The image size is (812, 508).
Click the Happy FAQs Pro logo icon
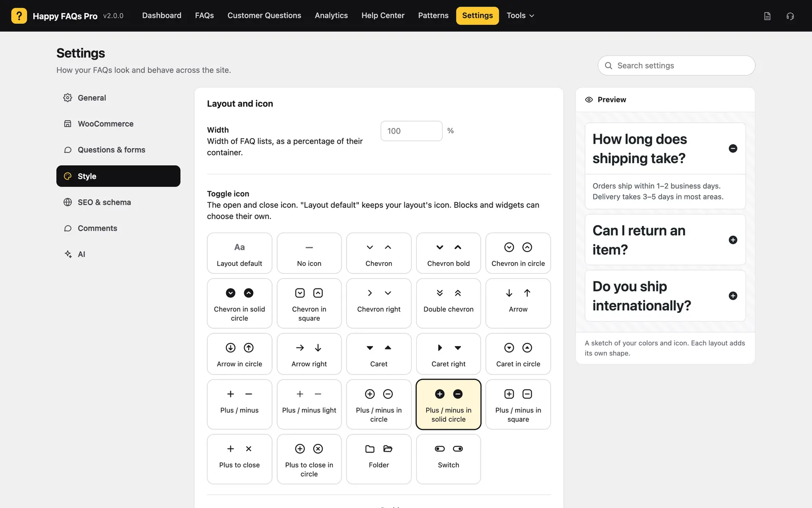point(19,16)
